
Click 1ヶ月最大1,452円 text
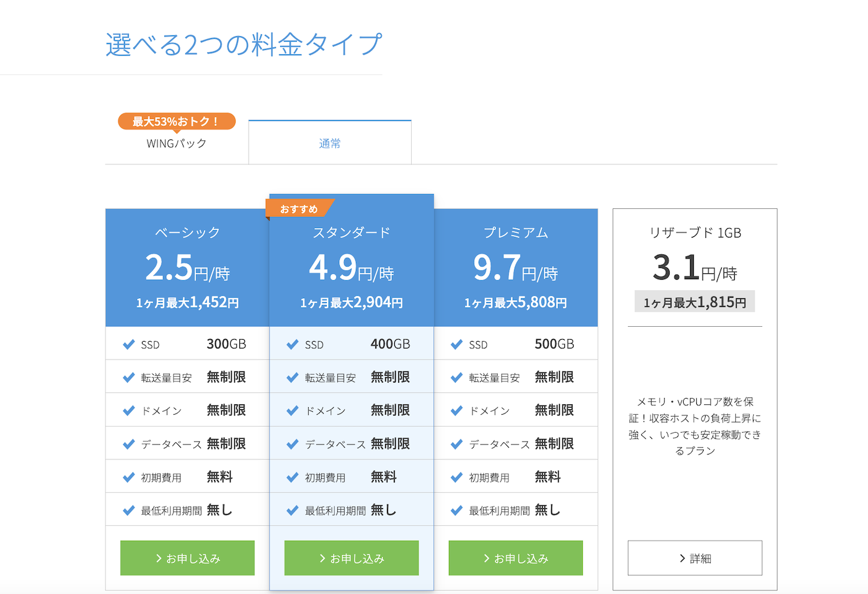point(187,303)
